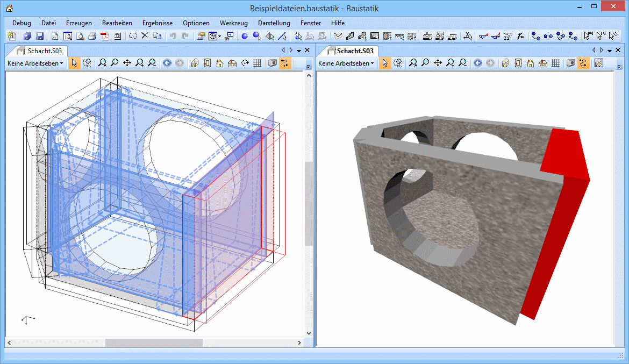Click the left view horizontal scrollbar thumb
The width and height of the screenshot is (629, 364).
pos(154,342)
